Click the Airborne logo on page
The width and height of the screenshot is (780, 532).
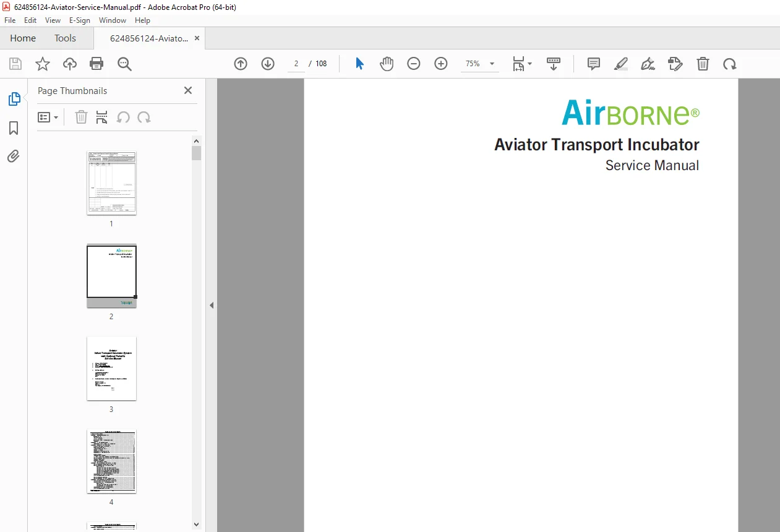click(630, 113)
